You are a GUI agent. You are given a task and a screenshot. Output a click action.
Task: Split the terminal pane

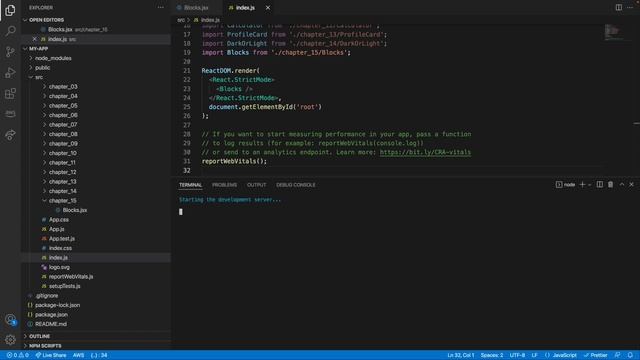coord(600,184)
